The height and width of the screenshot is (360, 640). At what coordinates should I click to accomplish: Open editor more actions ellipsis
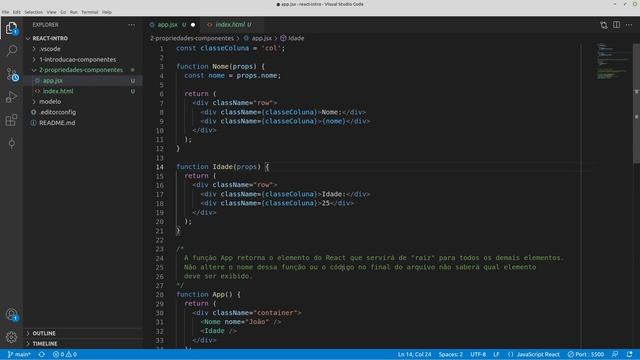(x=629, y=25)
